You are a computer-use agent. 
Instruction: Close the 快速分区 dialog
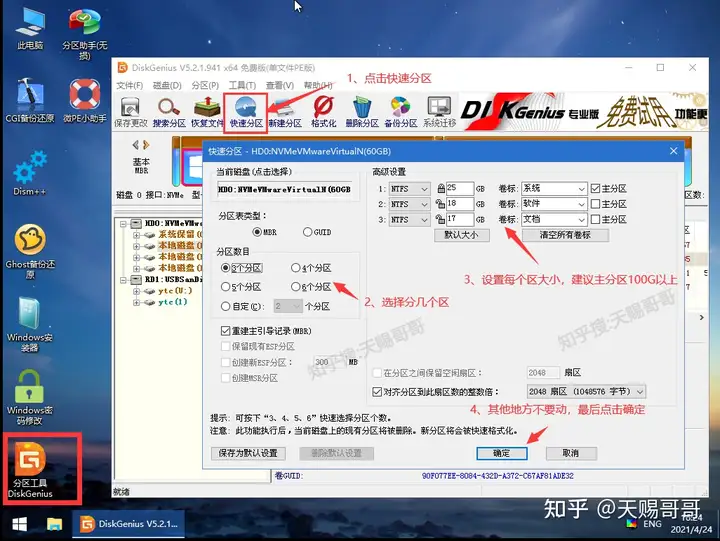673,151
